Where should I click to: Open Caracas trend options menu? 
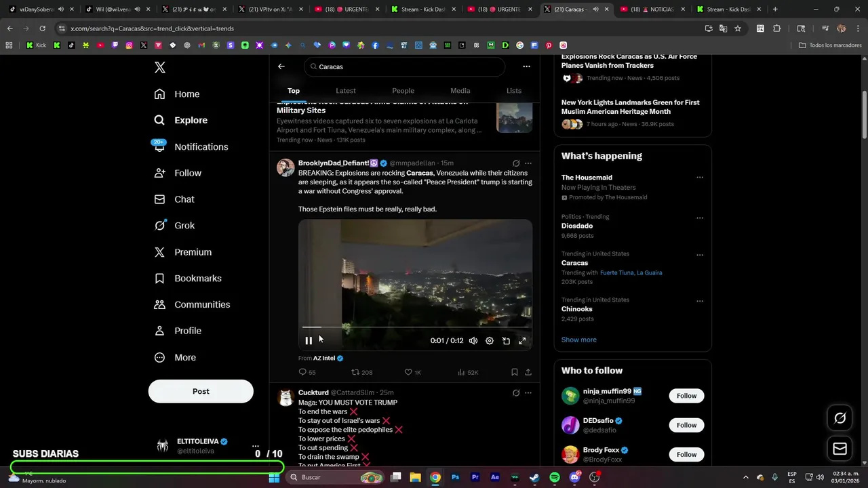click(700, 256)
